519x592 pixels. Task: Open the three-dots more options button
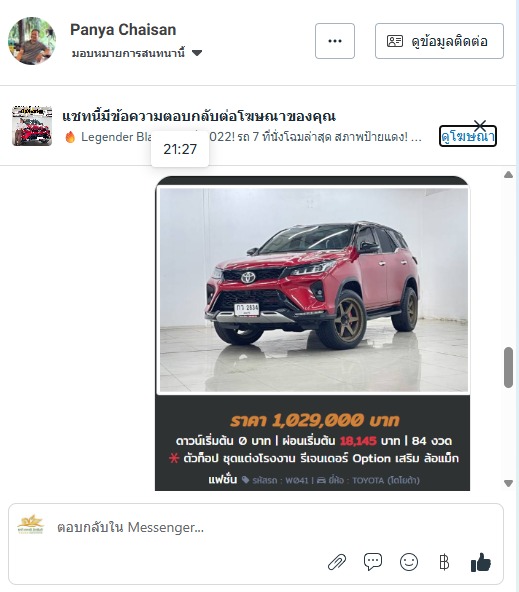335,41
